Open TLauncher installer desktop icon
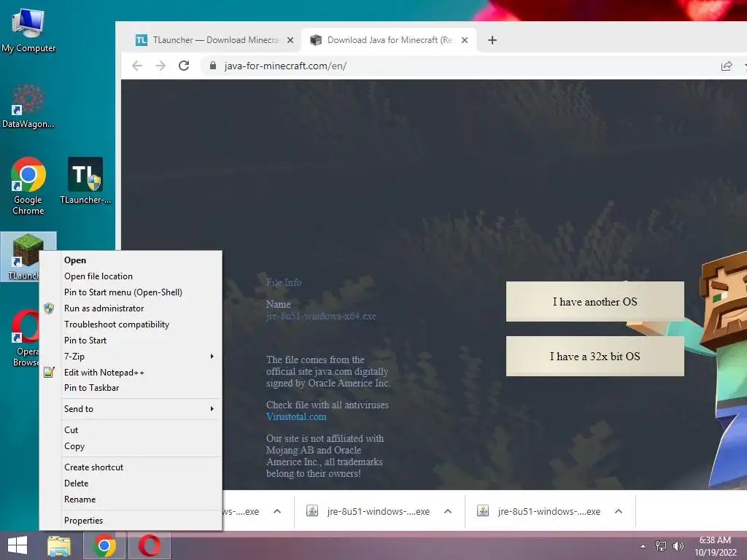This screenshot has width=747, height=560. [x=85, y=181]
